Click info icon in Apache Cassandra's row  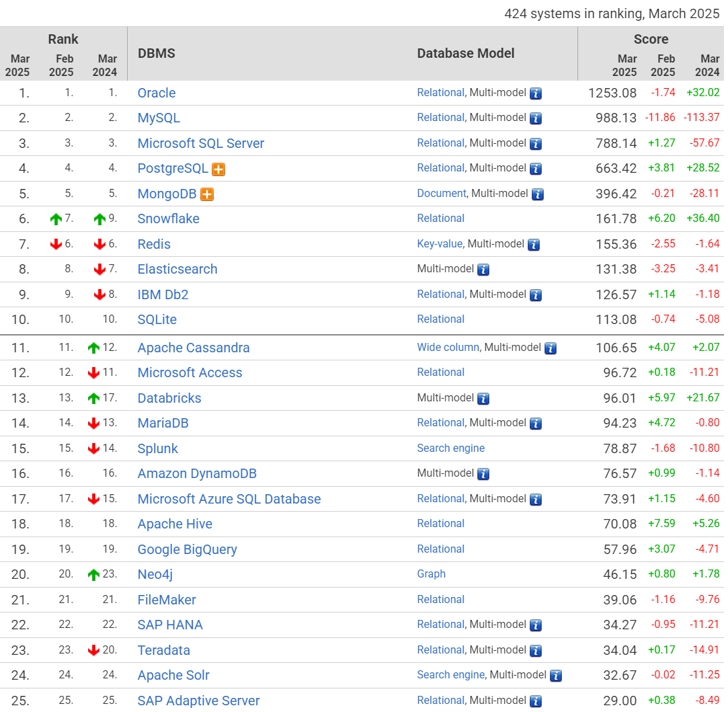(x=551, y=348)
